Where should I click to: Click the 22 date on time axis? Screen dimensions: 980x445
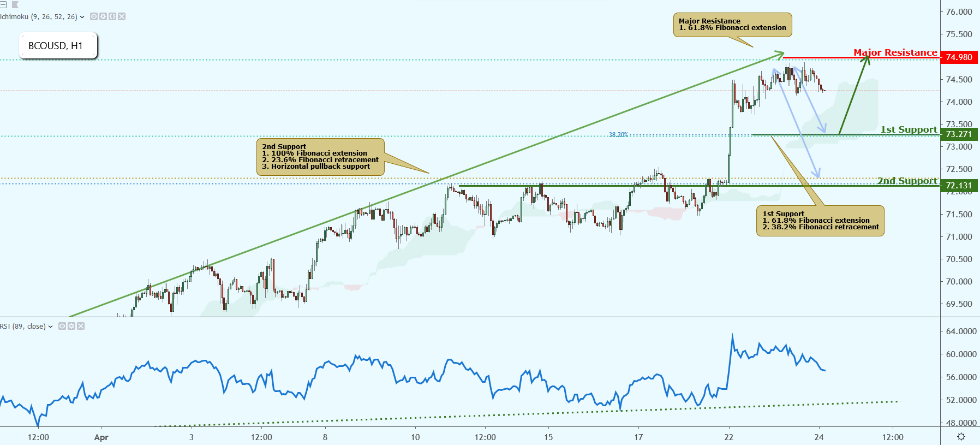click(729, 437)
